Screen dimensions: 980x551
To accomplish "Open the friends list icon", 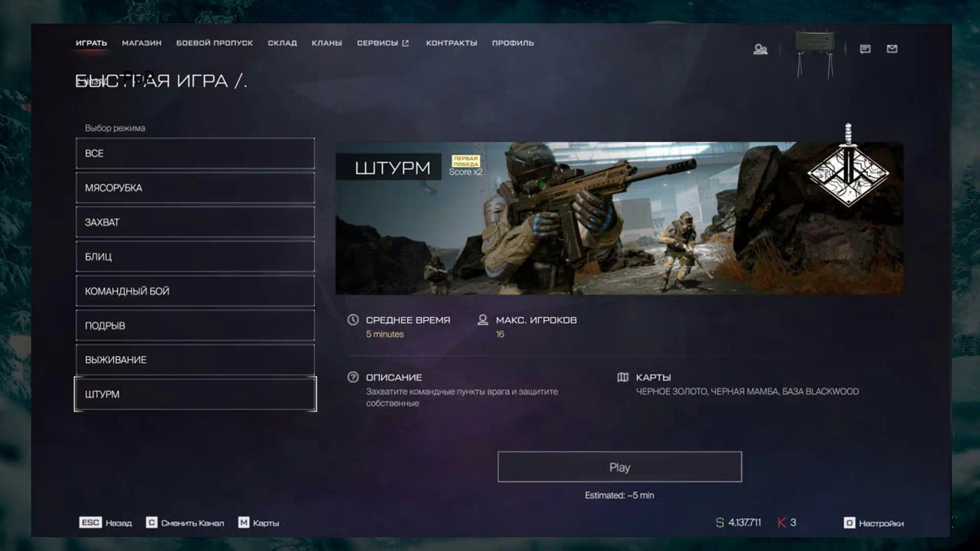I will click(761, 49).
